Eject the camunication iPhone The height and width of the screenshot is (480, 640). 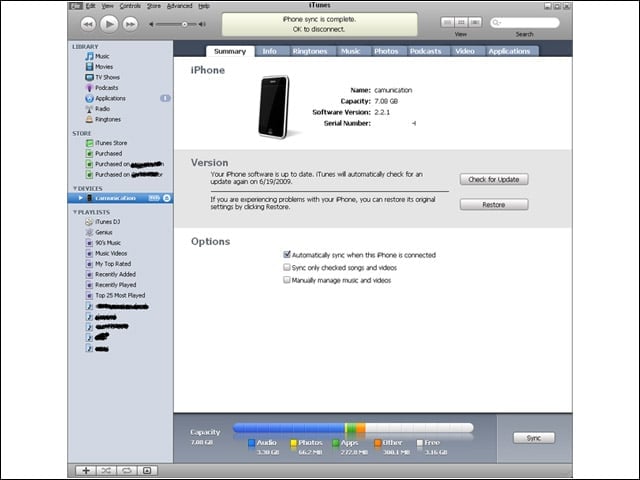click(x=167, y=198)
